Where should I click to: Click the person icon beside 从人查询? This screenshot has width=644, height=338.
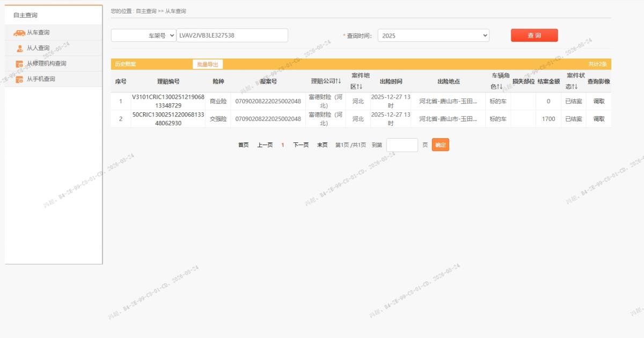pyautogui.click(x=20, y=48)
